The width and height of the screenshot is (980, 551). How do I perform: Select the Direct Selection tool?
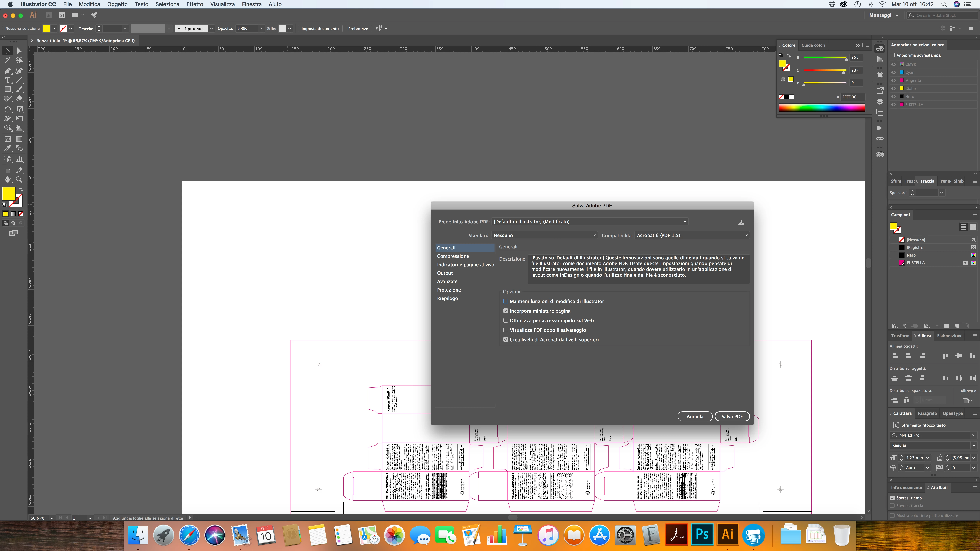tap(19, 51)
